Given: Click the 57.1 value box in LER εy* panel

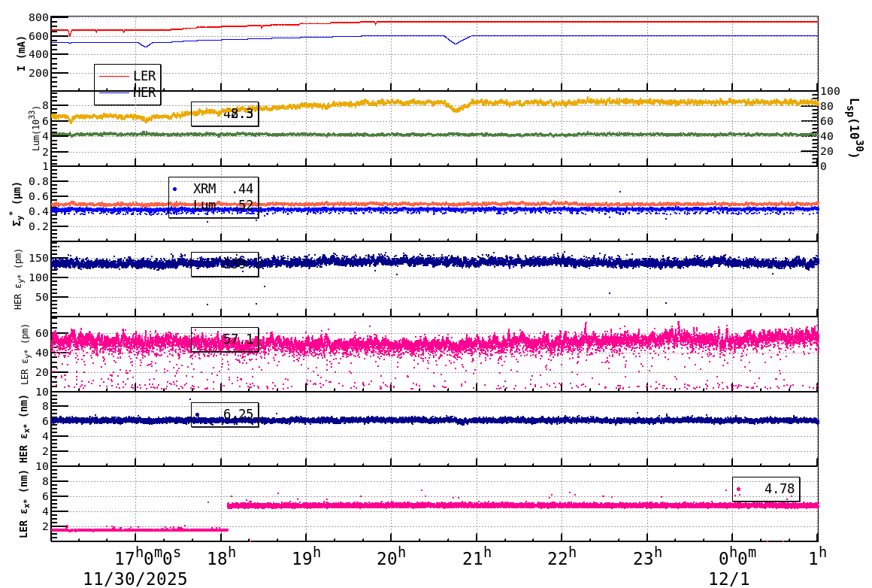Looking at the screenshot, I should 225,339.
